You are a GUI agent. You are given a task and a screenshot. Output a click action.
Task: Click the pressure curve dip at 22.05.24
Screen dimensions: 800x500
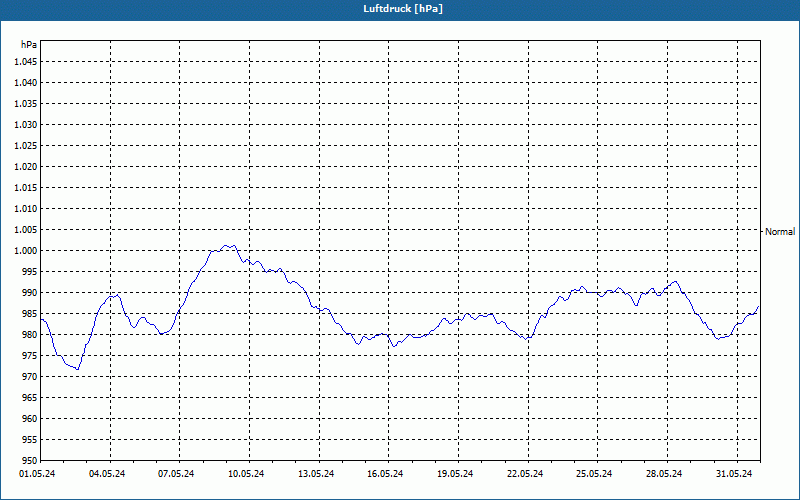[x=526, y=339]
